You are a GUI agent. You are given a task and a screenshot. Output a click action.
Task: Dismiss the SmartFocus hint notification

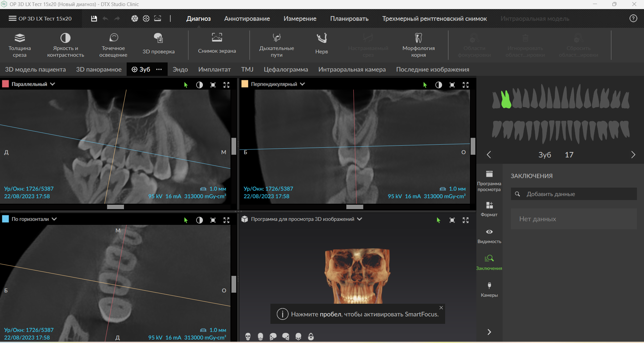pyautogui.click(x=441, y=308)
